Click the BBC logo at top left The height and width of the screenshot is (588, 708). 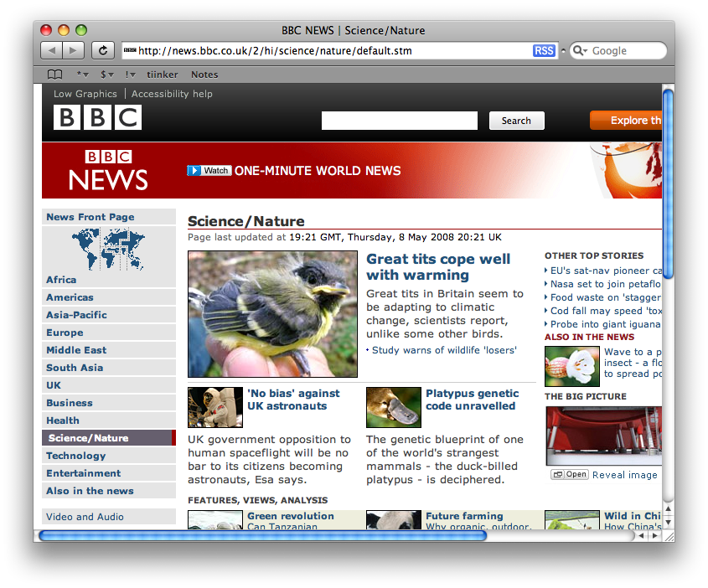97,117
